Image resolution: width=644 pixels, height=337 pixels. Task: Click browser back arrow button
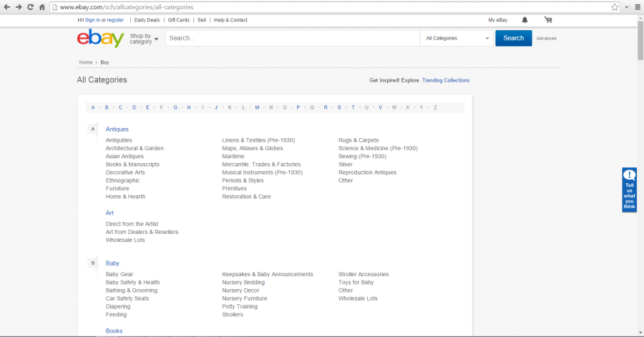pyautogui.click(x=6, y=6)
